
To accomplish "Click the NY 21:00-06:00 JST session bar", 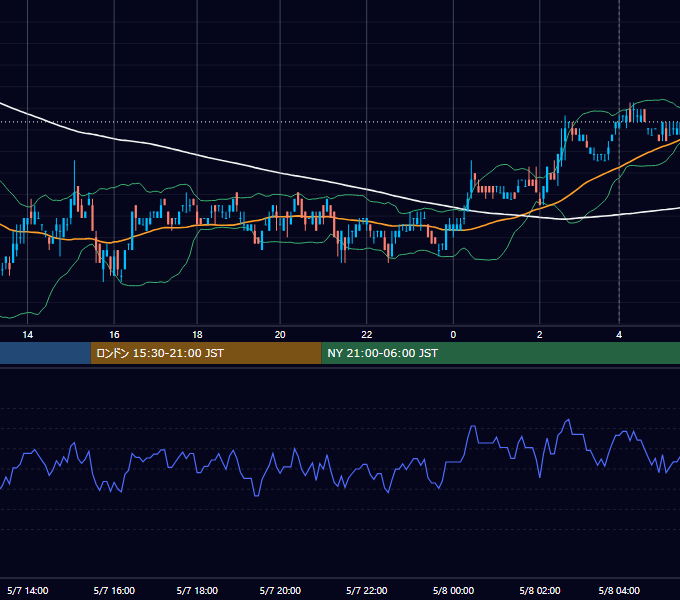I will (x=500, y=353).
